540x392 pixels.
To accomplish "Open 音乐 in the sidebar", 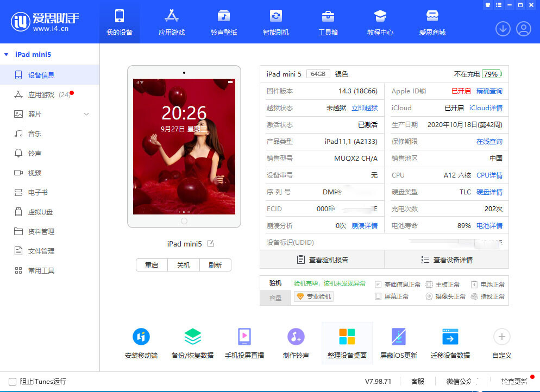I will coord(49,134).
